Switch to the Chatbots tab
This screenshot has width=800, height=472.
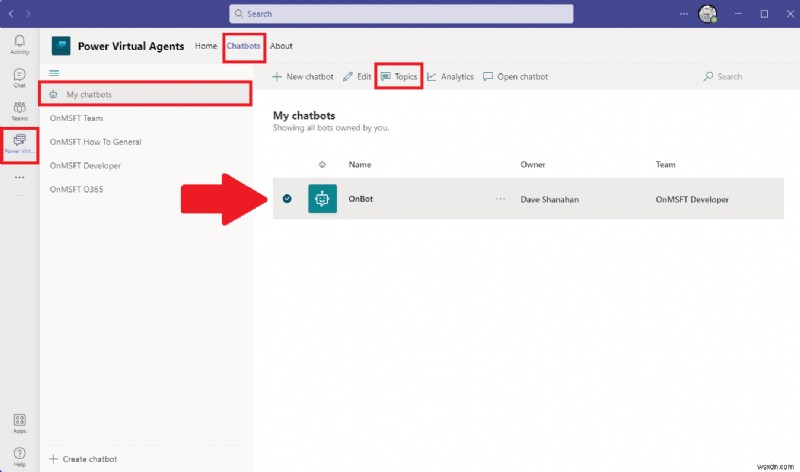click(243, 46)
